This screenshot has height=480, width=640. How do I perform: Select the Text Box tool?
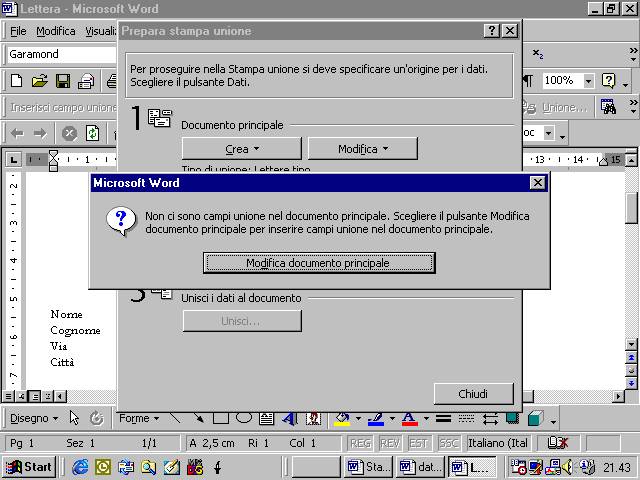(x=267, y=418)
